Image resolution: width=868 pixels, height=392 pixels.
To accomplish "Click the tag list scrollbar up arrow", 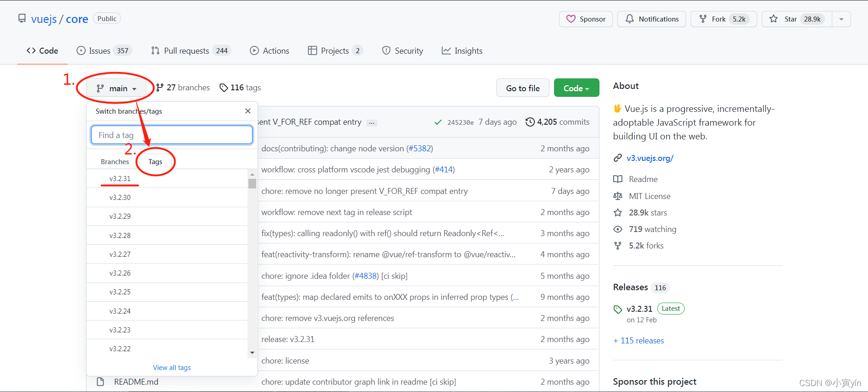I will [252, 174].
